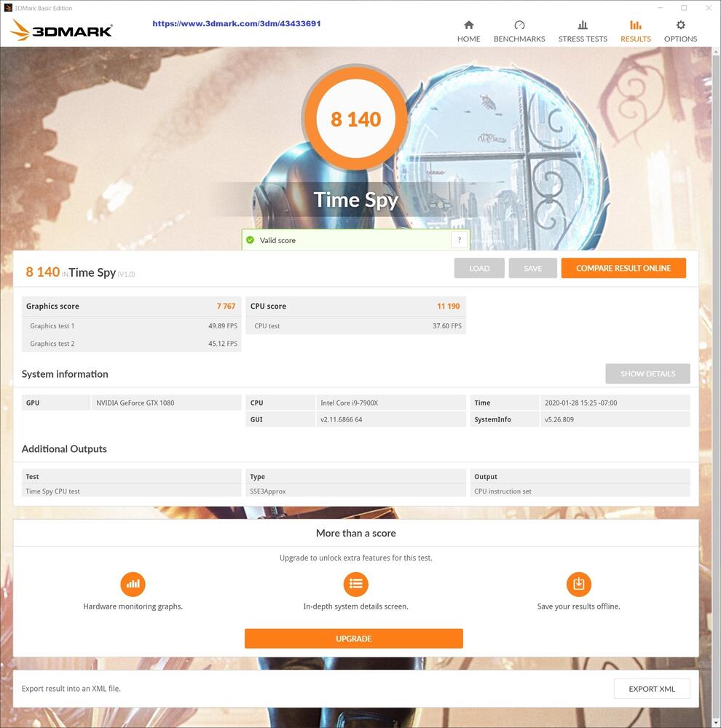This screenshot has height=728, width=721.
Task: Click the Hardware monitoring graphs icon
Action: [x=133, y=584]
